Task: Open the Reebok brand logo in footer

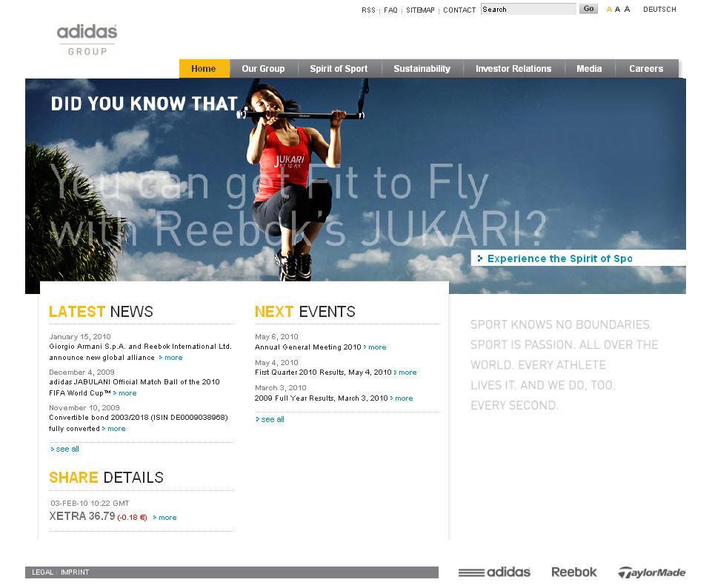Action: pyautogui.click(x=574, y=572)
